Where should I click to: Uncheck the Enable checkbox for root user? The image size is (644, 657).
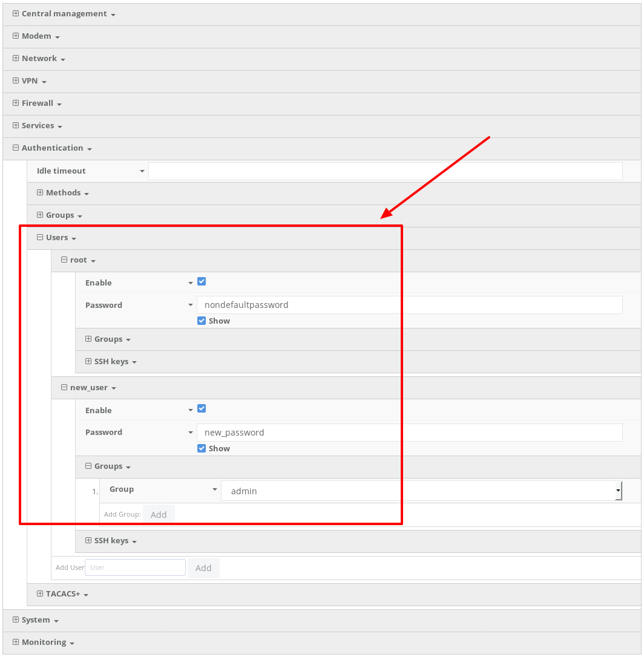click(x=202, y=281)
